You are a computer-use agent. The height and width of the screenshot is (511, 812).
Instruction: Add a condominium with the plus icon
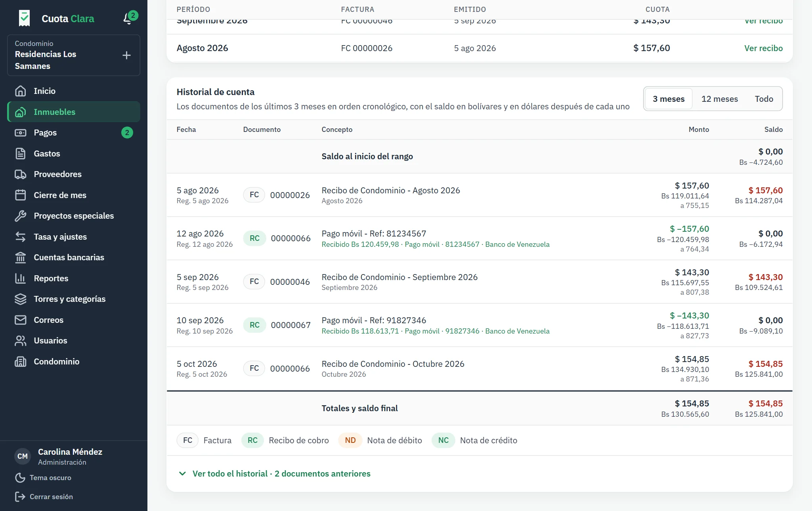click(126, 55)
